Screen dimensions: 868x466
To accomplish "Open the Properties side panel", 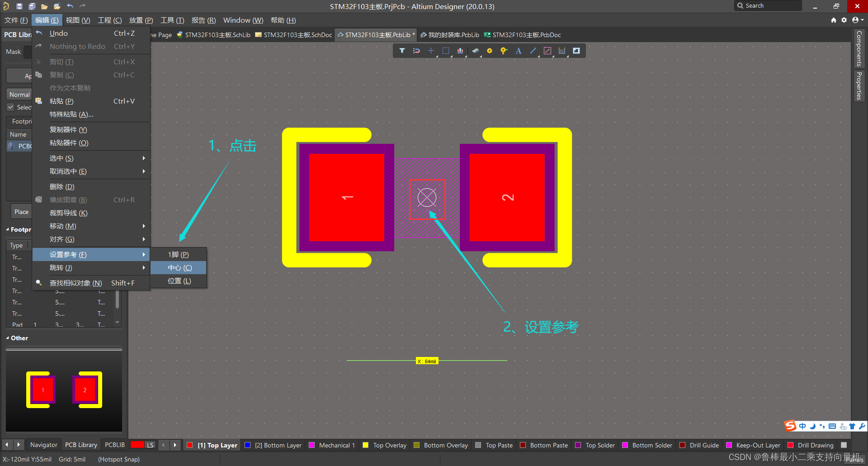I will click(x=859, y=86).
